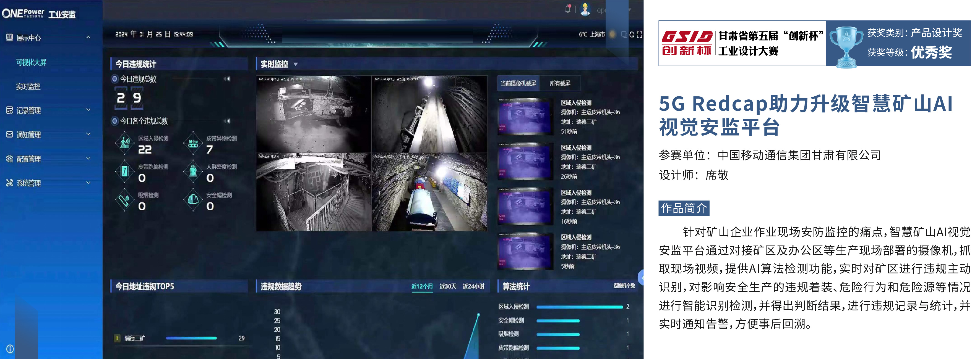The width and height of the screenshot is (980, 359).
Task: Click the 展示中心 sidebar chart icon
Action: (9, 37)
